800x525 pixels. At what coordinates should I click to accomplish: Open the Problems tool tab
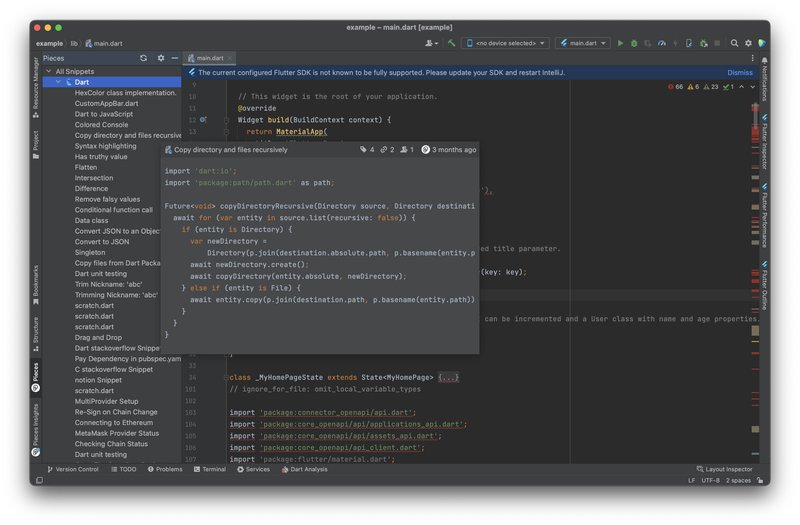[165, 469]
